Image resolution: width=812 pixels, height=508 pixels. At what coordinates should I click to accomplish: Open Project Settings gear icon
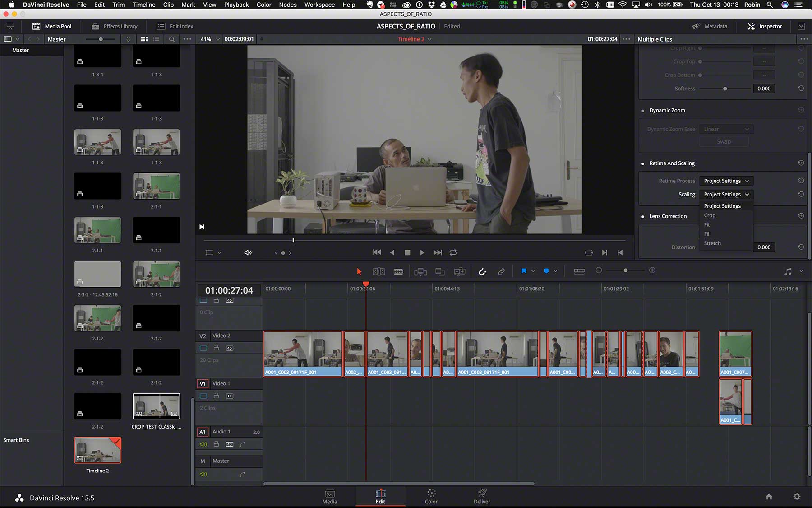[797, 496]
